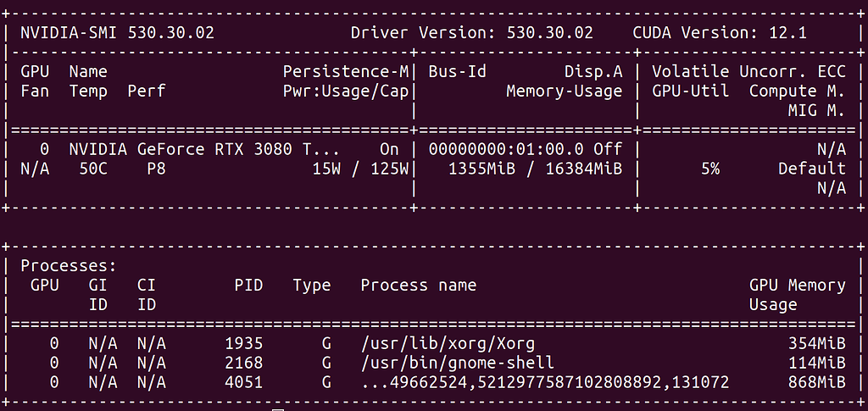The width and height of the screenshot is (868, 411).
Task: Click the Persistence-M column header
Action: pos(346,71)
